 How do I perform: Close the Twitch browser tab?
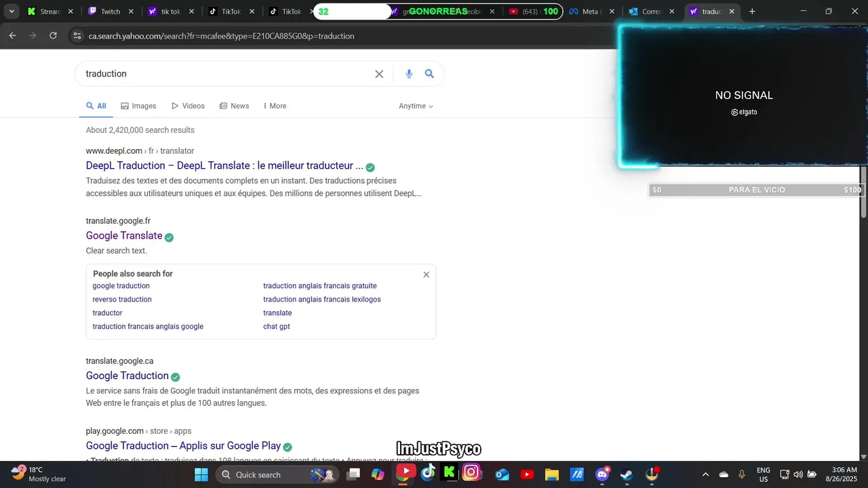[x=131, y=12]
